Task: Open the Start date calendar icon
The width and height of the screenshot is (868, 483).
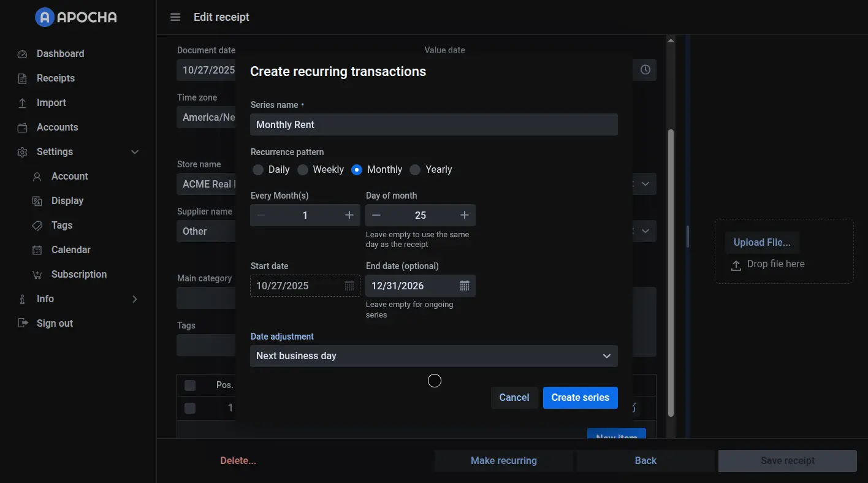Action: (x=349, y=286)
